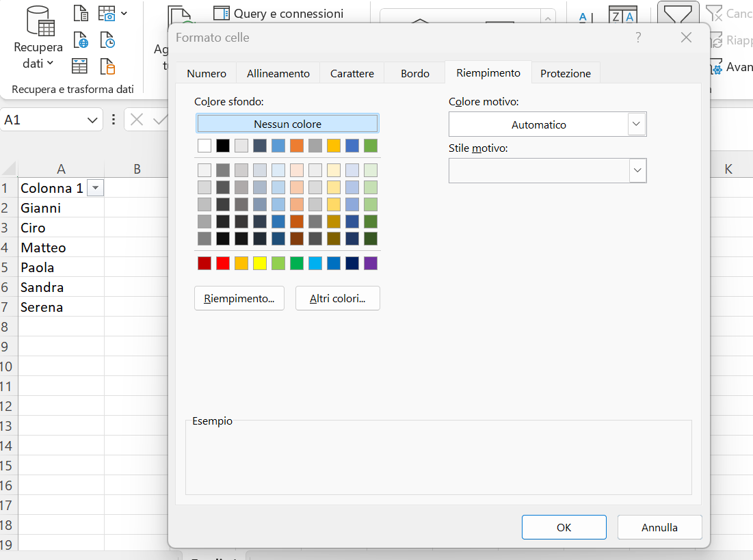Choose dark red standard color swatch
Screen dimensions: 753x560
[204, 263]
